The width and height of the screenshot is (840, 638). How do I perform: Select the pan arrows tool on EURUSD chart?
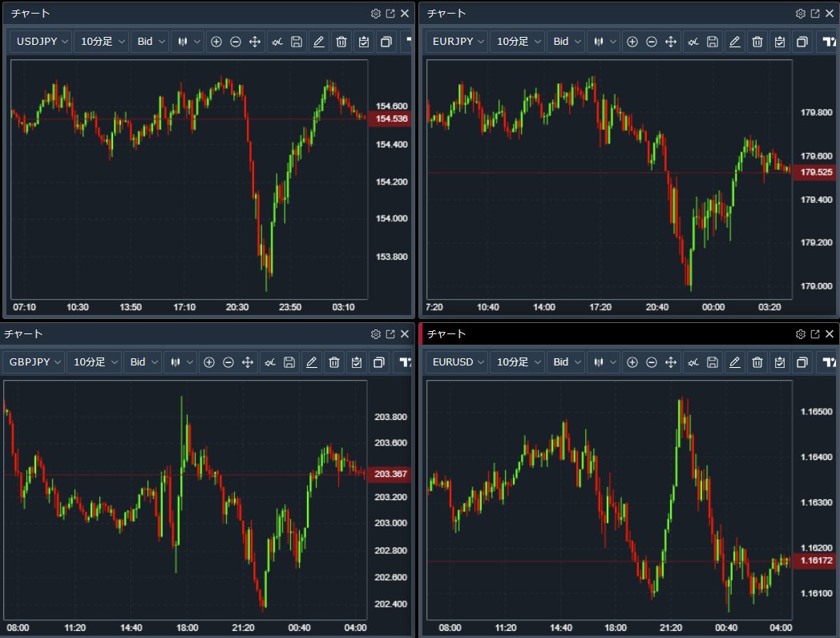671,362
